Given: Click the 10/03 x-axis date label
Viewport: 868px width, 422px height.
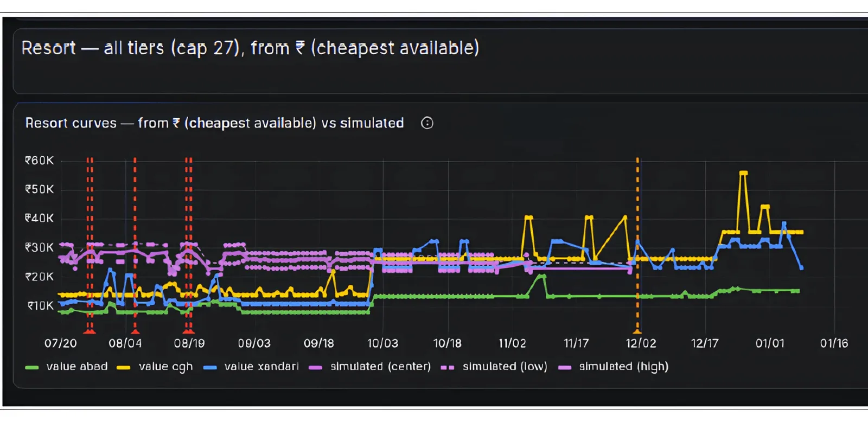Looking at the screenshot, I should coord(383,343).
